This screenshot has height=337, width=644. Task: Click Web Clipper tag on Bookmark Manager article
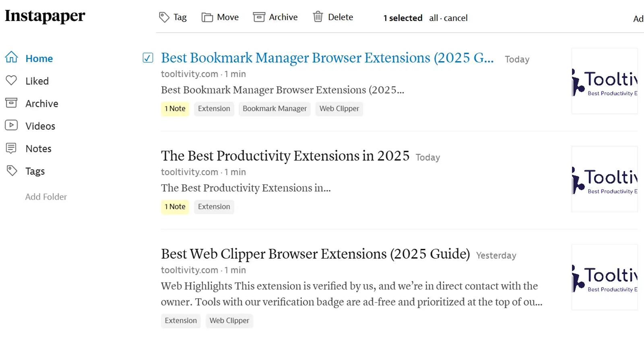click(x=339, y=109)
